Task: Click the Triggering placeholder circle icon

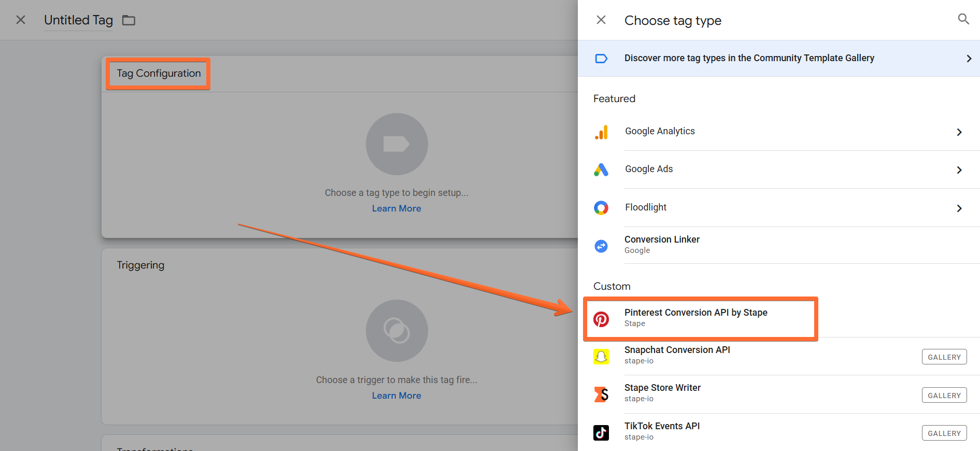Action: click(x=396, y=331)
